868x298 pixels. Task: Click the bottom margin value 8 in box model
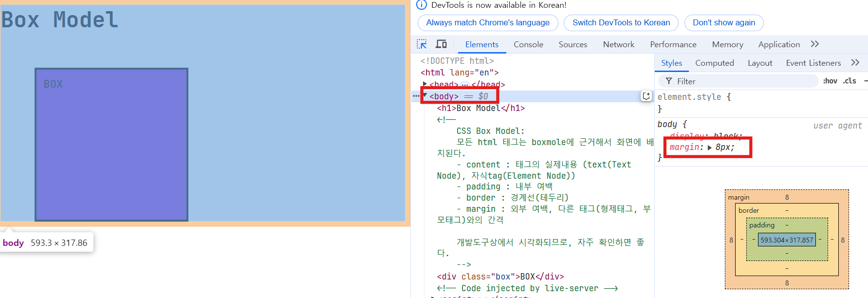click(787, 283)
